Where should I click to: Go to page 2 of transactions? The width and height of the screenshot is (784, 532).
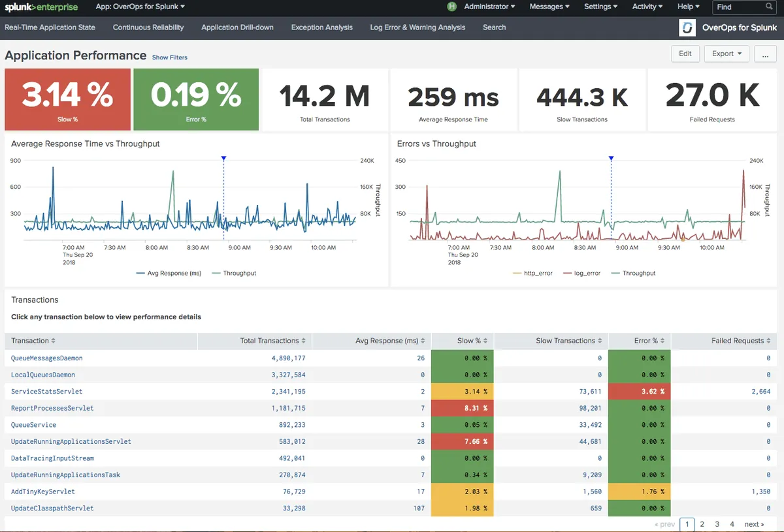[x=702, y=524]
